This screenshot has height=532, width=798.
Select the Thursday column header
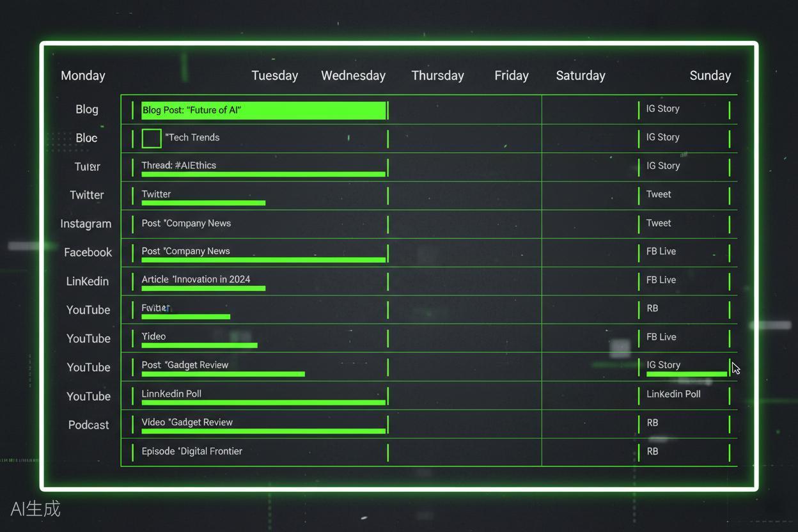coord(437,75)
